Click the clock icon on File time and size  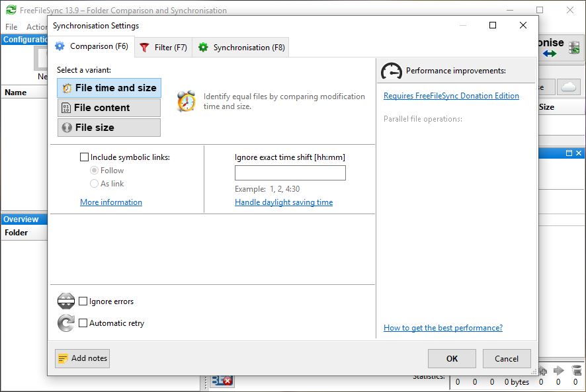tap(67, 88)
